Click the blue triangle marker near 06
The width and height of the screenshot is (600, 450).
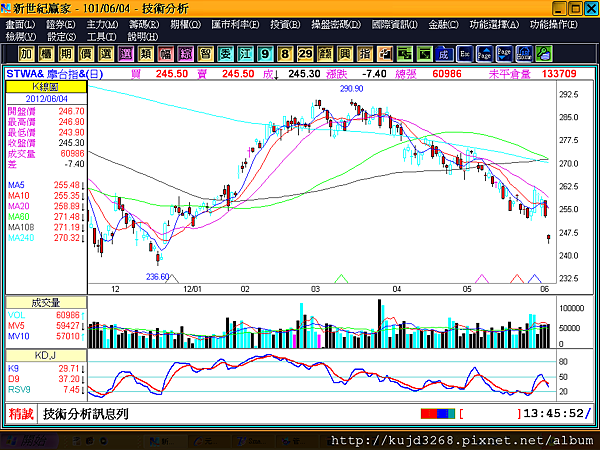[x=535, y=279]
